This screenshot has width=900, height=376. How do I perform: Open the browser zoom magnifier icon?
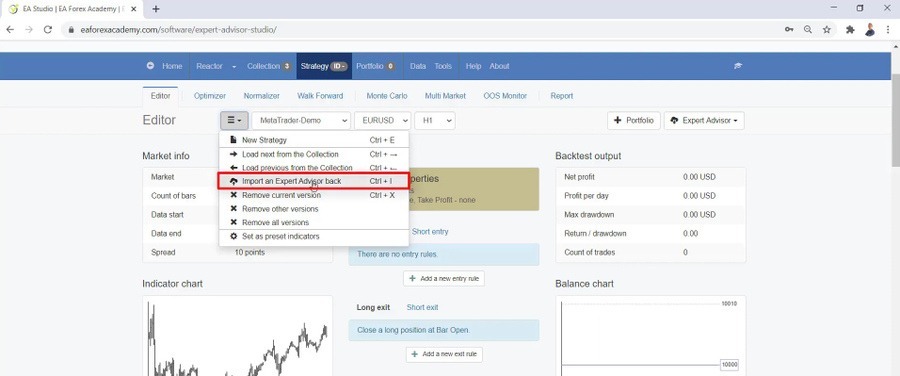pyautogui.click(x=808, y=30)
